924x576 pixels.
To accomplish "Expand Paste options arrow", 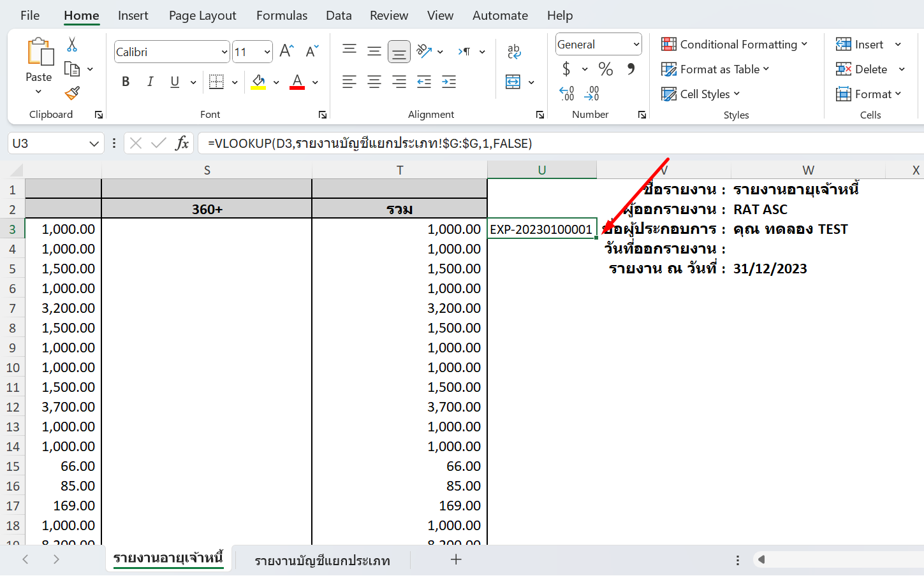I will [x=38, y=92].
